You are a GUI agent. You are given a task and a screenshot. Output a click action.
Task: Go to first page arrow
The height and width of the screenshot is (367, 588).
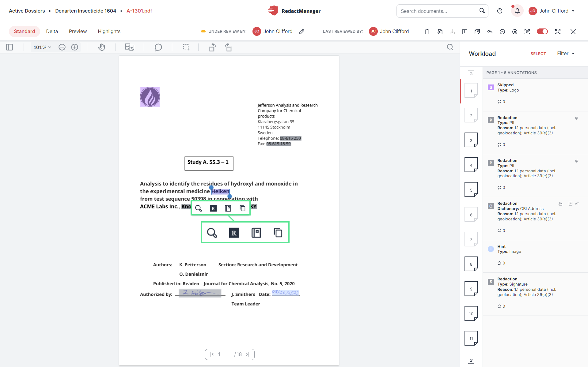point(212,354)
